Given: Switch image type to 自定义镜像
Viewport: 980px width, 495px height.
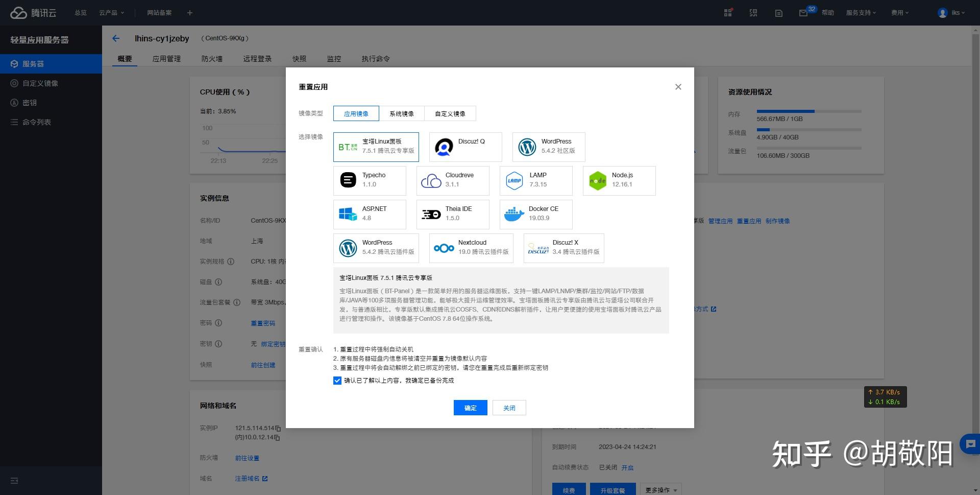Looking at the screenshot, I should click(x=450, y=113).
